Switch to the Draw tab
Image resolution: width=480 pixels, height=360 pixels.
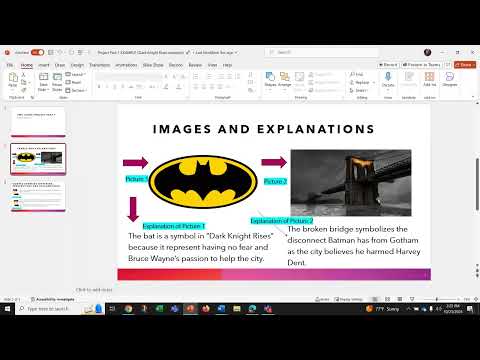pyautogui.click(x=60, y=65)
